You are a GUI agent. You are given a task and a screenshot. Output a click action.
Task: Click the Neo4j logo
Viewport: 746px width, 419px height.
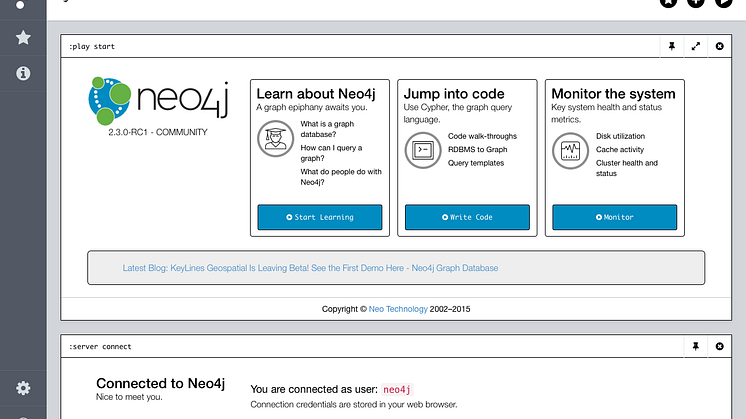pyautogui.click(x=158, y=101)
